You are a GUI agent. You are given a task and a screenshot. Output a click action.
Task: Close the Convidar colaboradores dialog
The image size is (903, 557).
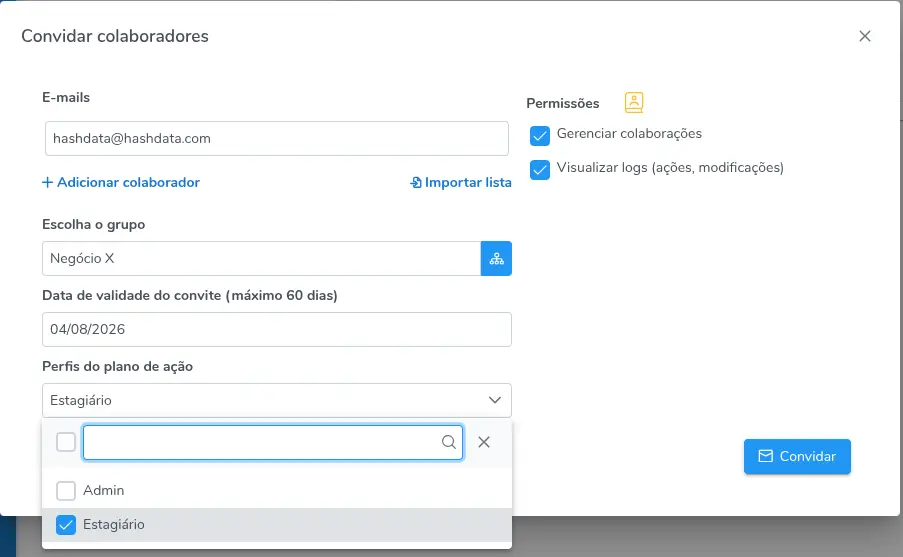(x=864, y=36)
